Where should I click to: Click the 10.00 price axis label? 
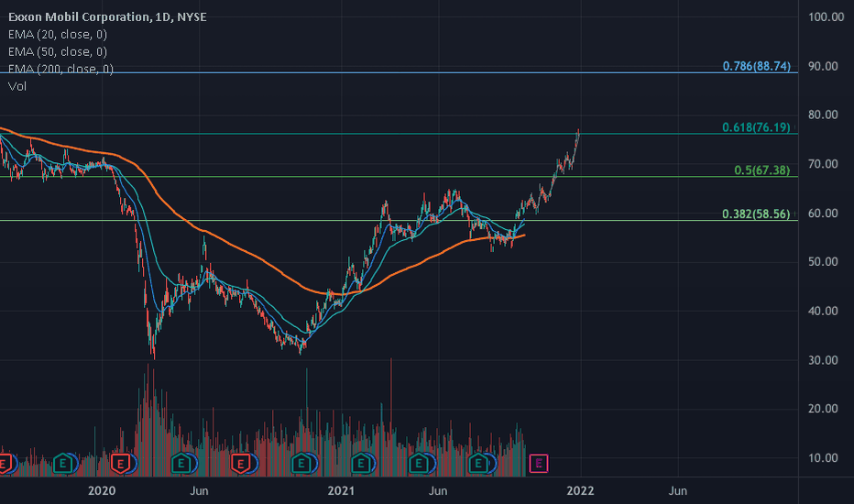coord(823,457)
